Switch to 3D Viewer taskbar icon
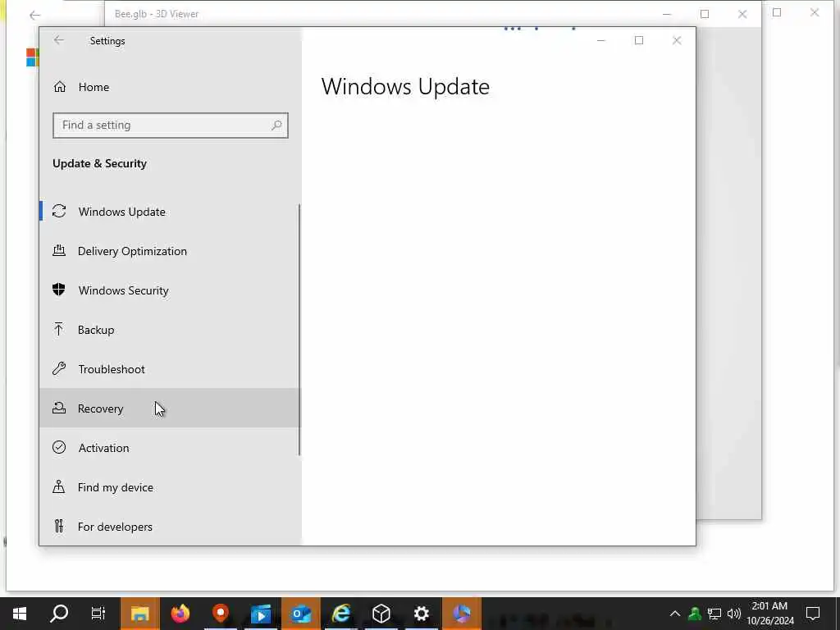This screenshot has width=840, height=630. (381, 614)
